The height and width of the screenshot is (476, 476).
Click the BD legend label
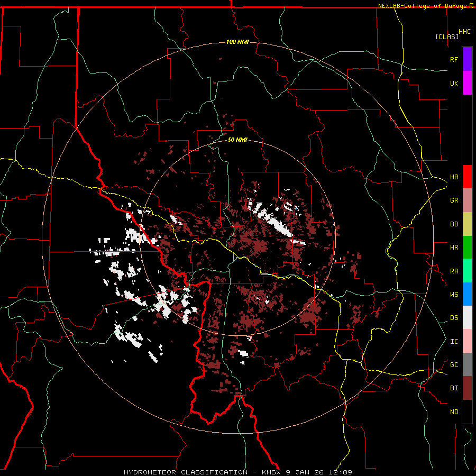(454, 224)
